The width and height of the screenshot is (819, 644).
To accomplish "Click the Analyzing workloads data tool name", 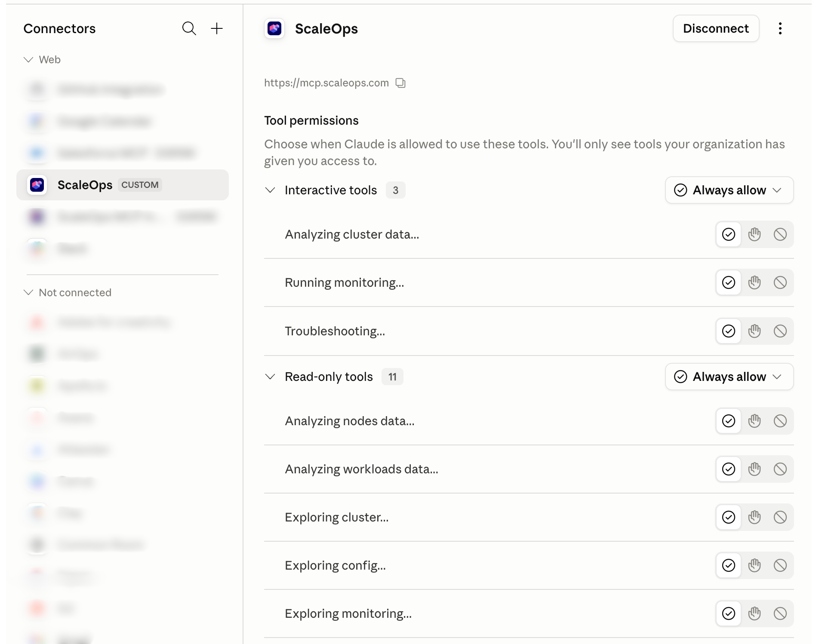I will coord(362,469).
